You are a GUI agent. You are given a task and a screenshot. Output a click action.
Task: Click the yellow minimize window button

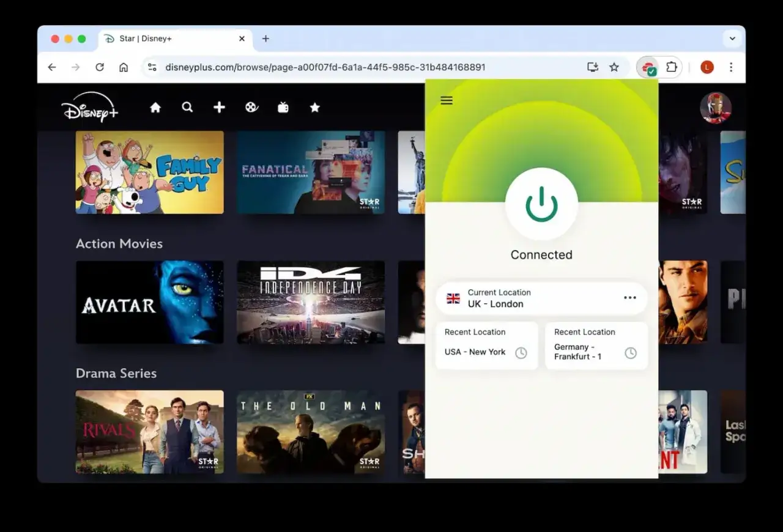[x=69, y=39]
